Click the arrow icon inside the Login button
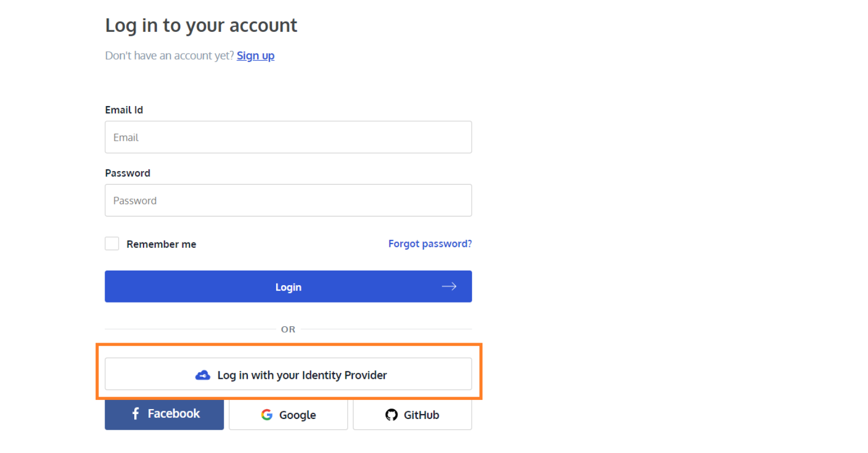 (449, 286)
